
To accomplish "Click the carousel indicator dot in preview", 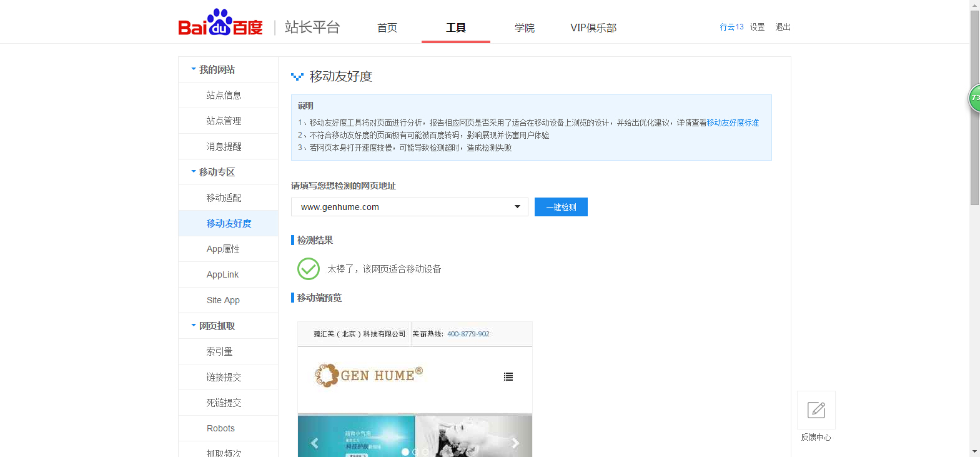I will pos(405,451).
